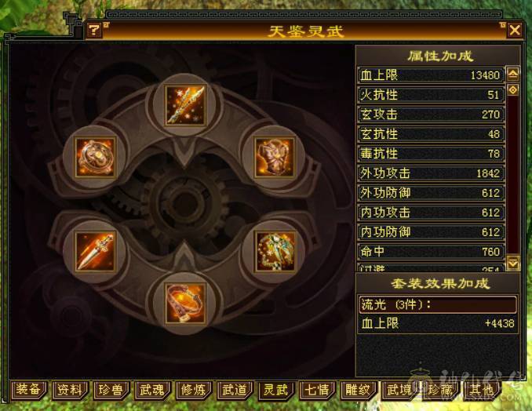Switch to the 珍兽 tab
The image size is (532, 411).
point(111,389)
